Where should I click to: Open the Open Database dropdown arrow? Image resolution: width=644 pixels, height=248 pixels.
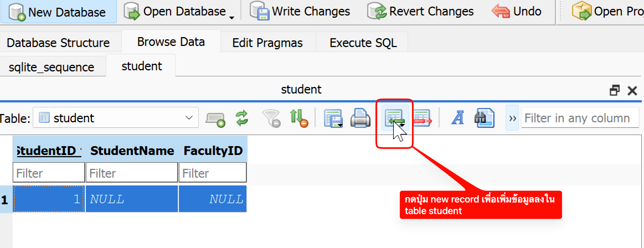click(232, 18)
